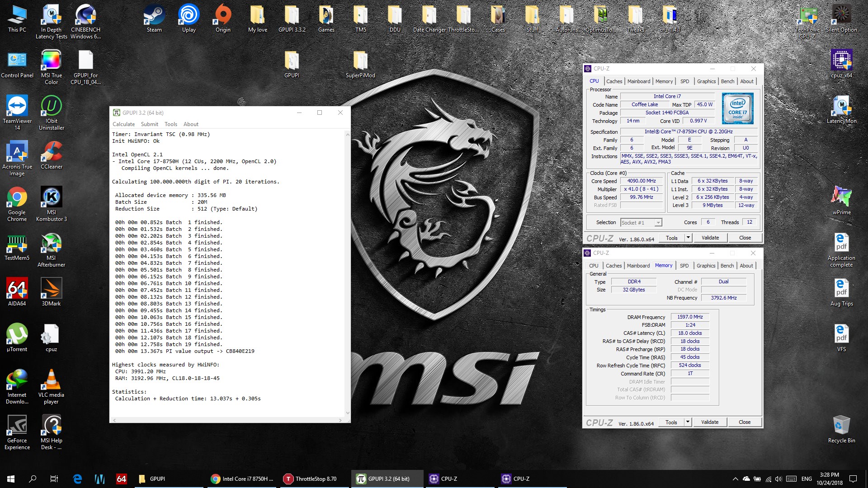
Task: Open Acronis True Image
Action: (17, 158)
